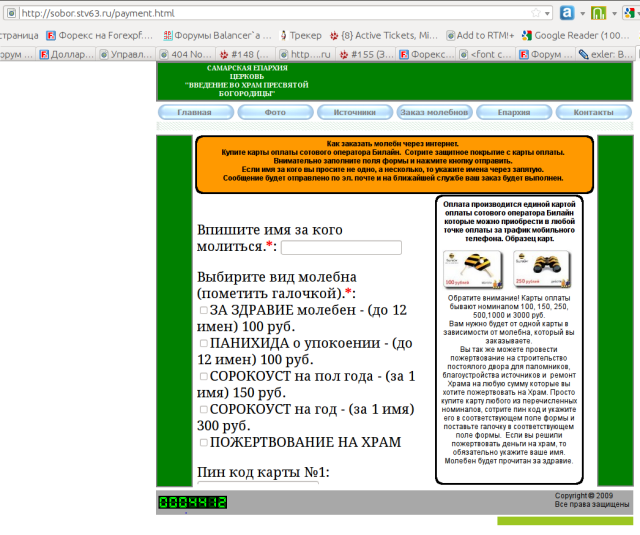
Task: Check the ПАНИХИДА о упокоении checkbox
Action: 203,343
